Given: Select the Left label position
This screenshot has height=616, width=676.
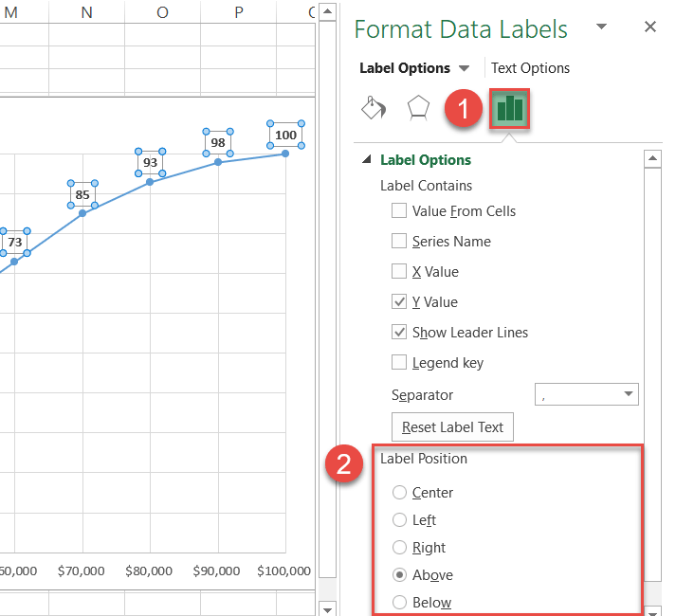Looking at the screenshot, I should (x=399, y=520).
